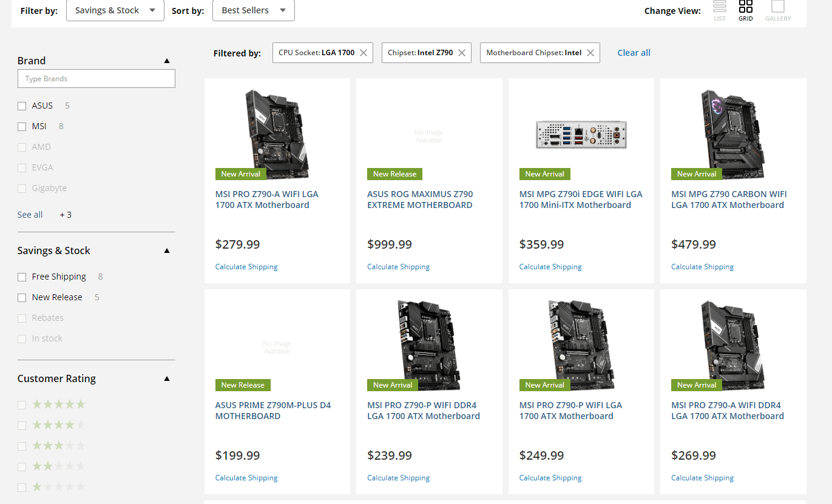
Task: Click the New Arrival badge on MSI MPG Z790i EDGE
Action: pyautogui.click(x=545, y=174)
